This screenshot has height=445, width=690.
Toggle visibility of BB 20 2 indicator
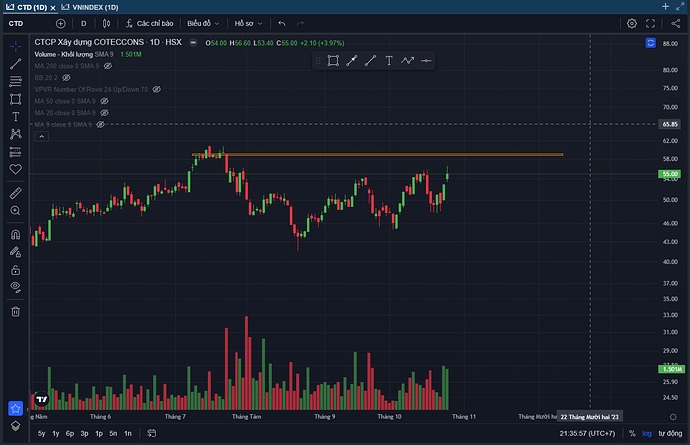point(66,77)
